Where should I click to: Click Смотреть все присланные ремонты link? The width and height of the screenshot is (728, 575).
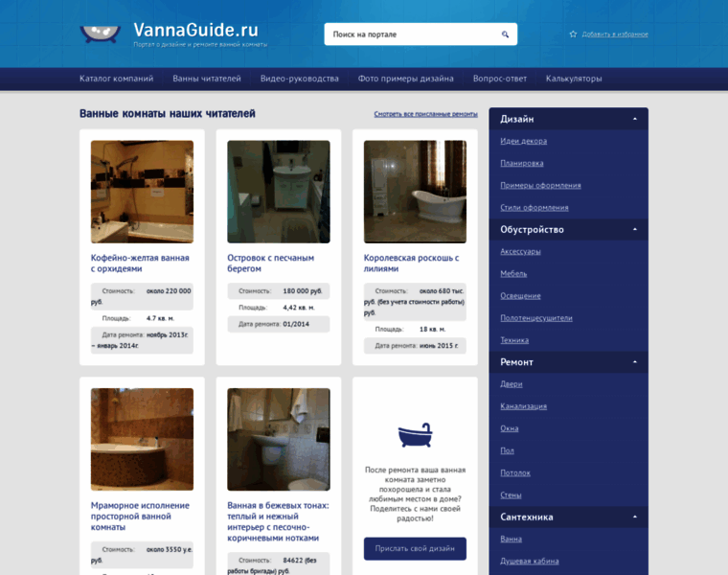[x=425, y=114]
